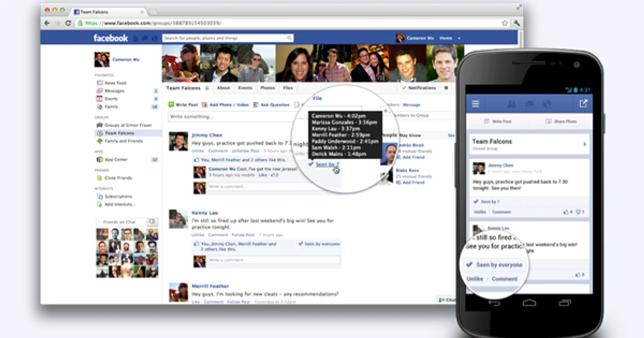Close the Team Falcons browser tab
644x338 pixels.
pyautogui.click(x=141, y=11)
